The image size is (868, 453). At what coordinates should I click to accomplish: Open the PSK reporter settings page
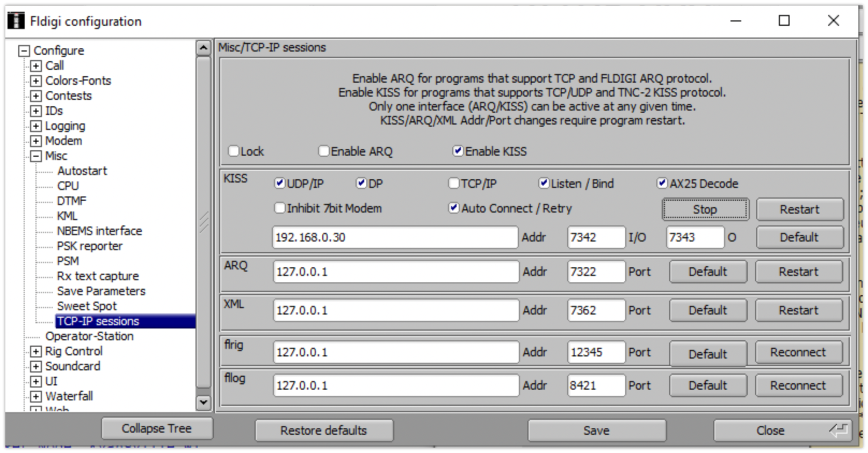(x=90, y=246)
